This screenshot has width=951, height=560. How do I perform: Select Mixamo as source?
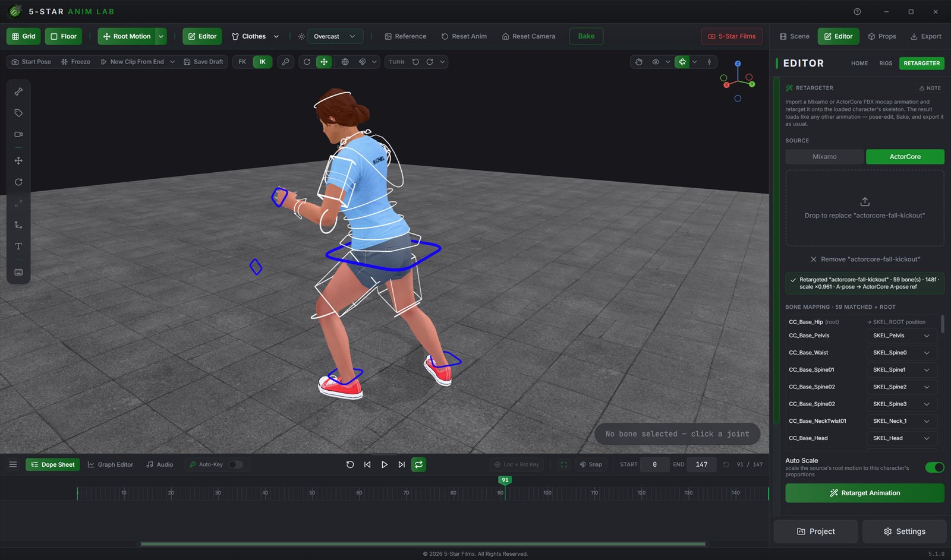[x=824, y=157]
